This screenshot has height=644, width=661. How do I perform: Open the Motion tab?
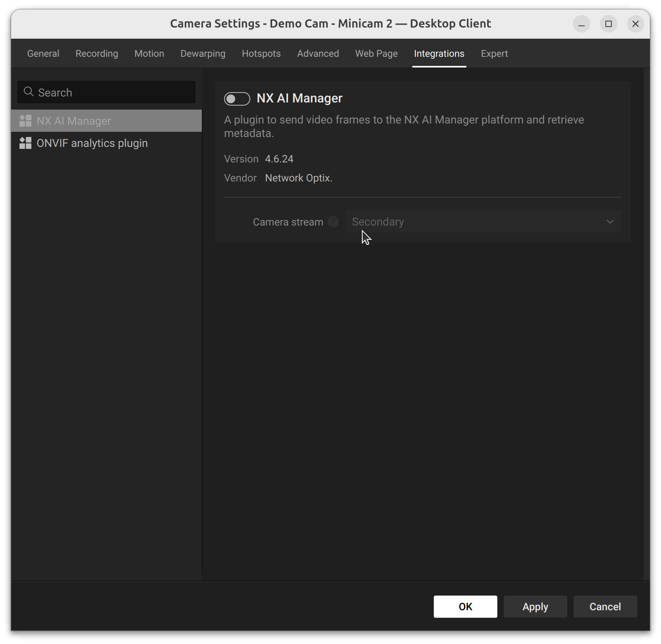tap(149, 54)
